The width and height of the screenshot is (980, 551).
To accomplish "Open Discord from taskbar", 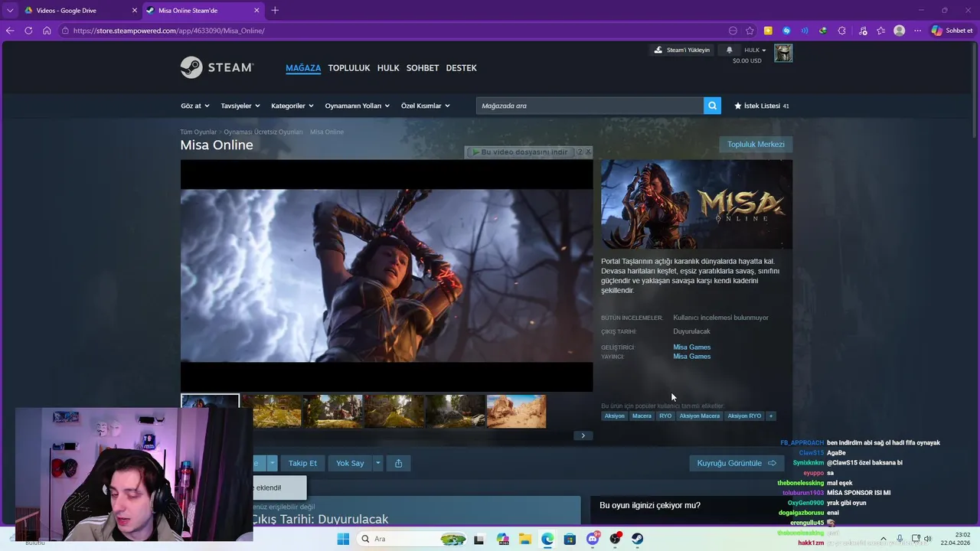I will [593, 539].
